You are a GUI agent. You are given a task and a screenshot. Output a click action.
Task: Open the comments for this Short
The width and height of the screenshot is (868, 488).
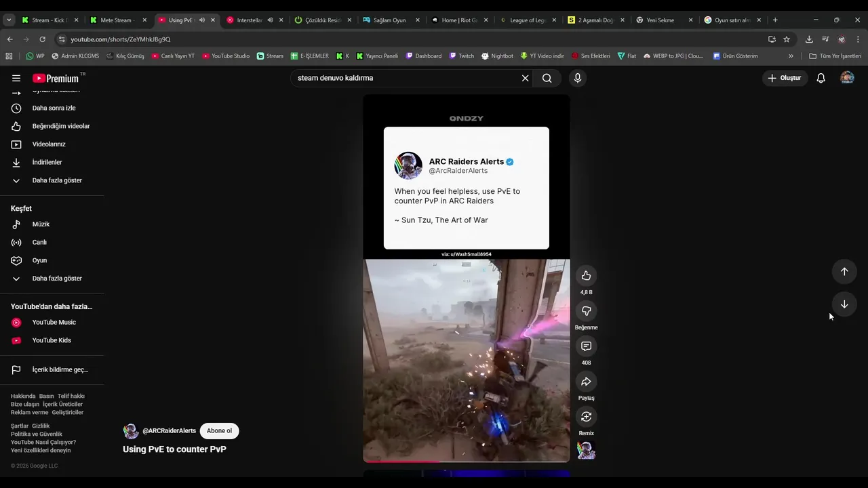point(586,346)
